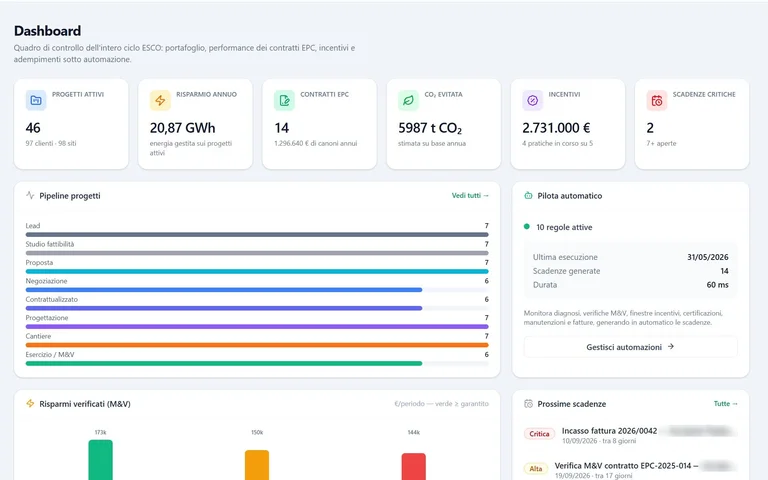Click the 7+ aperte subtitle
This screenshot has width=768, height=480.
click(x=661, y=144)
